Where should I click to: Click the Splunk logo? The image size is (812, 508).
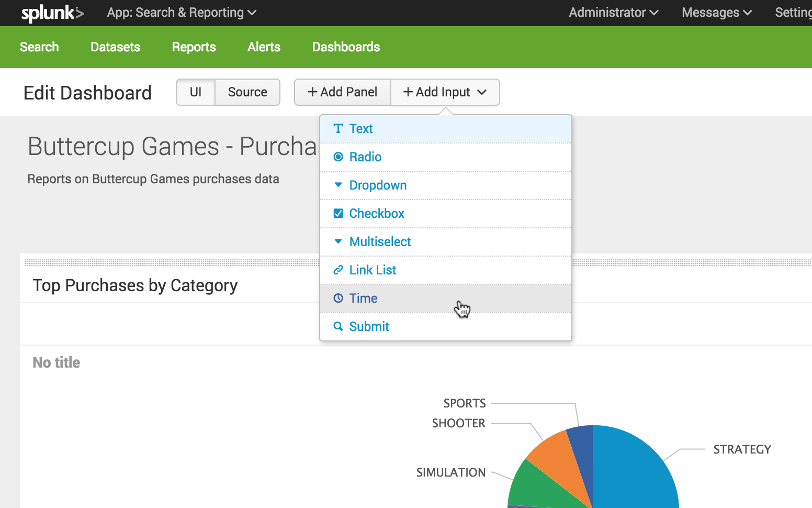click(x=52, y=13)
